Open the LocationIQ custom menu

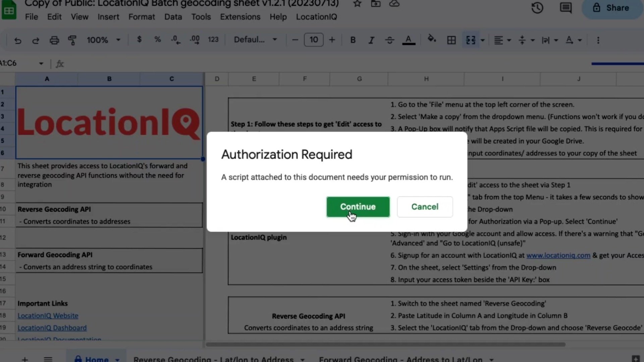316,17
